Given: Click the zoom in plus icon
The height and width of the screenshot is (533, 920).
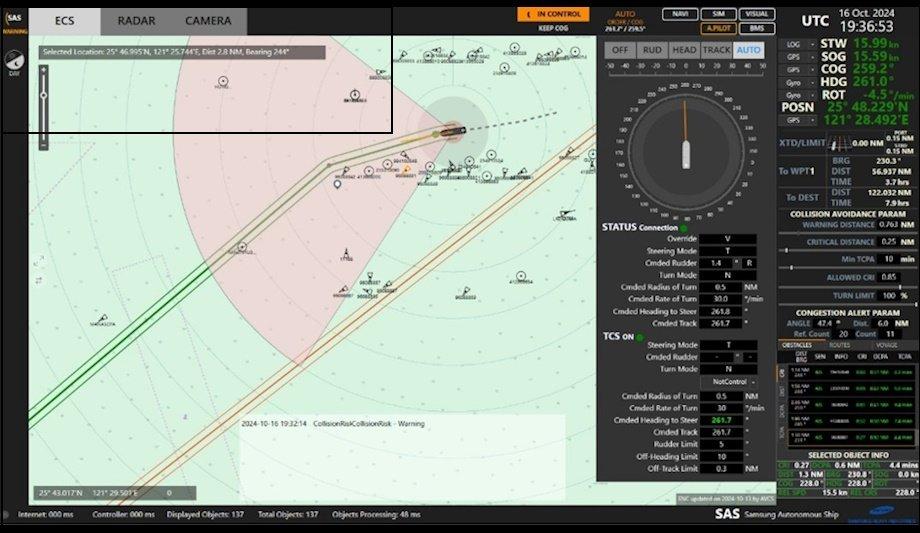Looking at the screenshot, I should click(43, 70).
